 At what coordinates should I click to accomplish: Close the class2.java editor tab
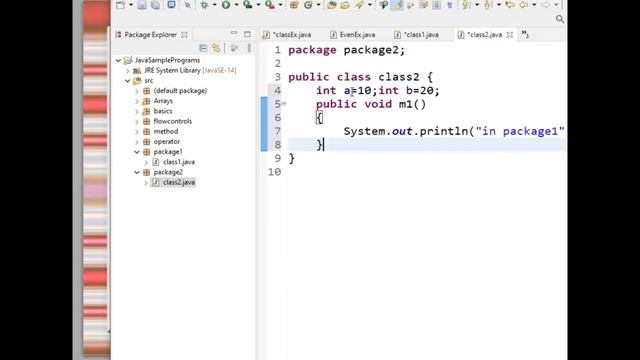[510, 35]
